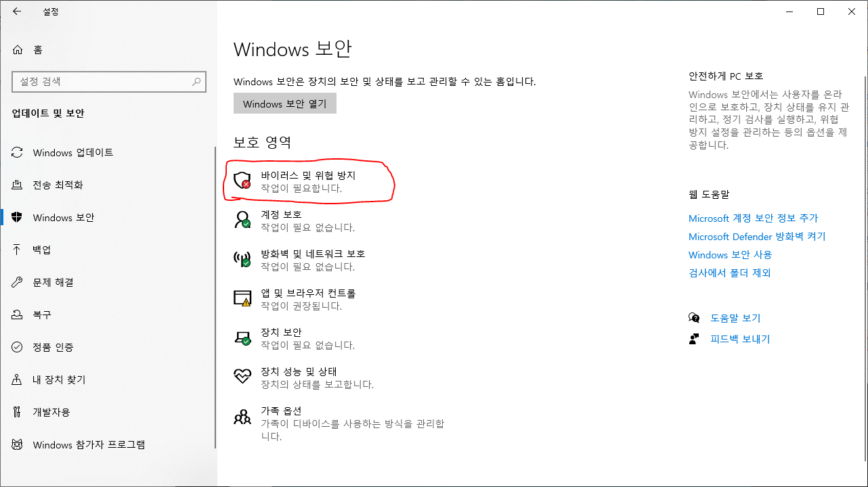Click the 백업 upload arrow icon
The width and height of the screenshot is (868, 487).
pyautogui.click(x=18, y=250)
